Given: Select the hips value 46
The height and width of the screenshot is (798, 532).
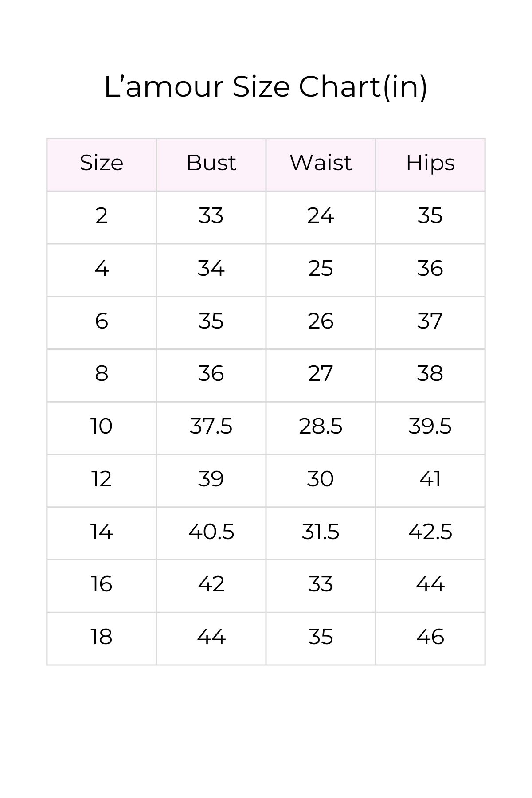Looking at the screenshot, I should tap(430, 637).
